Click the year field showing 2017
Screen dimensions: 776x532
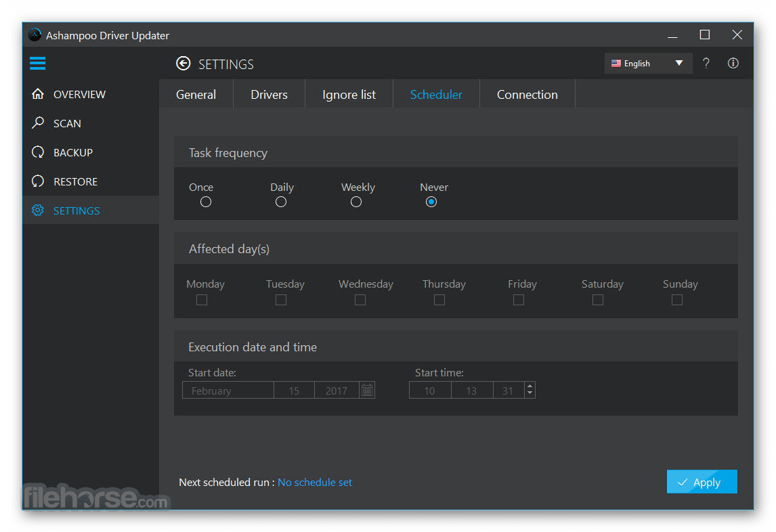pos(337,391)
